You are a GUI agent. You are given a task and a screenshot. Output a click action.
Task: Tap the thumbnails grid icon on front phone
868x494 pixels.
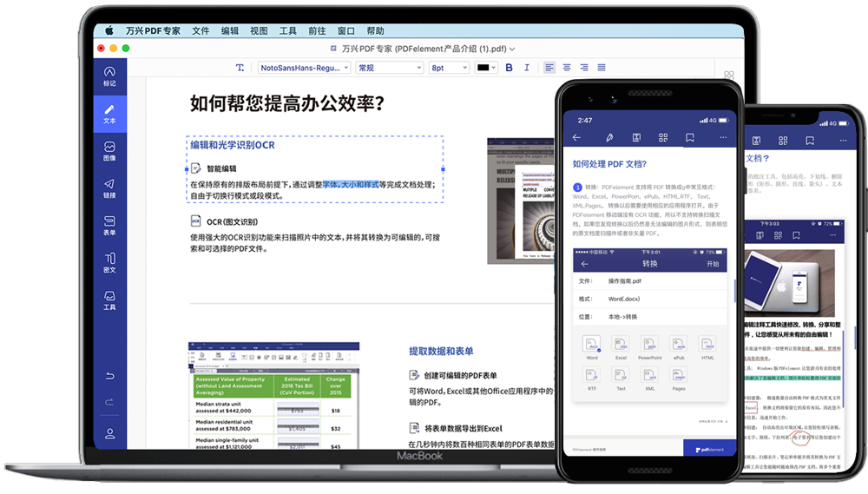(663, 137)
